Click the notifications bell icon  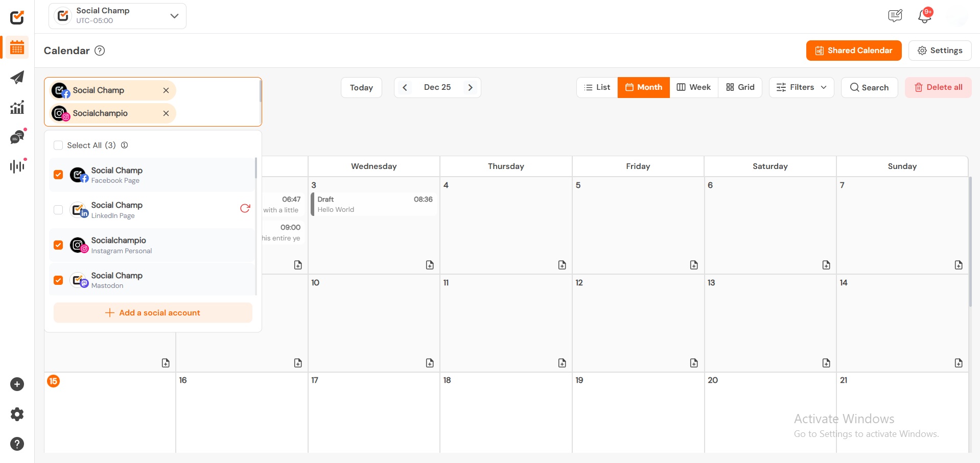click(x=924, y=16)
